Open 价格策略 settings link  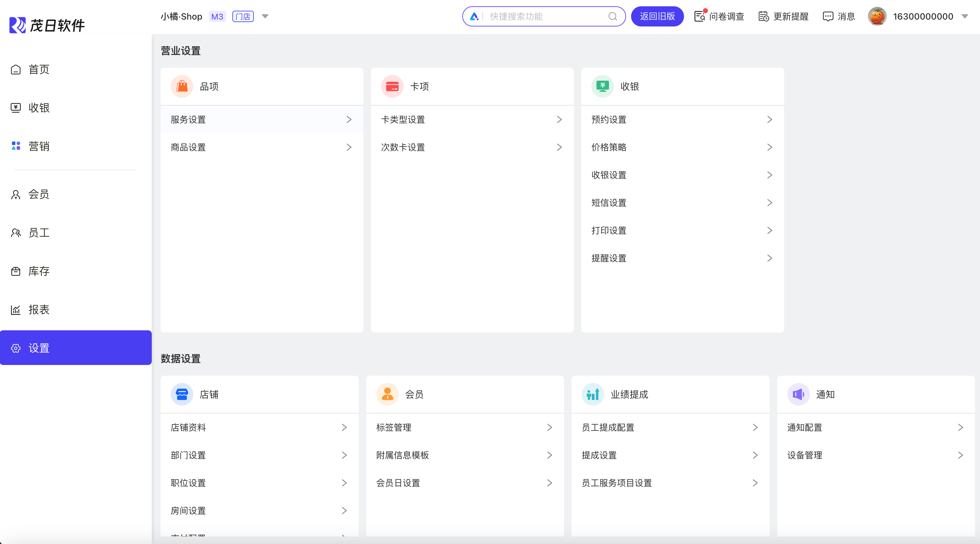pos(609,147)
